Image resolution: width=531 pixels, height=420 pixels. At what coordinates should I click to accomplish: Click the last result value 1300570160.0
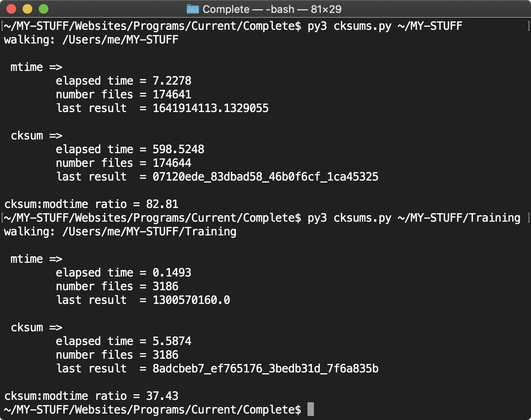point(191,300)
